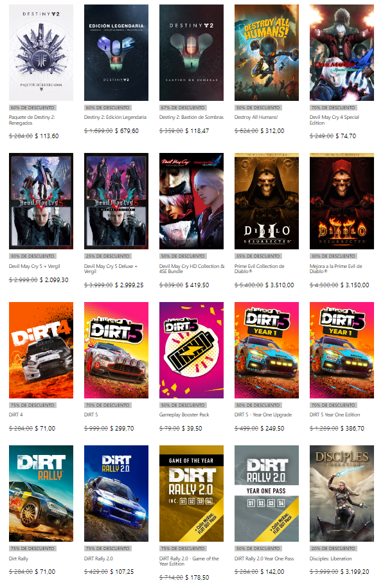Click the DiRT 4 game cover art
Viewport: 392px width, 588px height.
41,349
